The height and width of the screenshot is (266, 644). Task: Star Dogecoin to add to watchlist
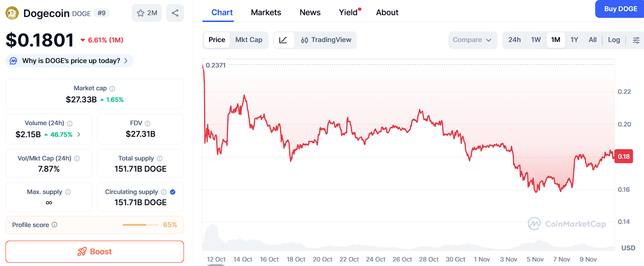click(146, 13)
